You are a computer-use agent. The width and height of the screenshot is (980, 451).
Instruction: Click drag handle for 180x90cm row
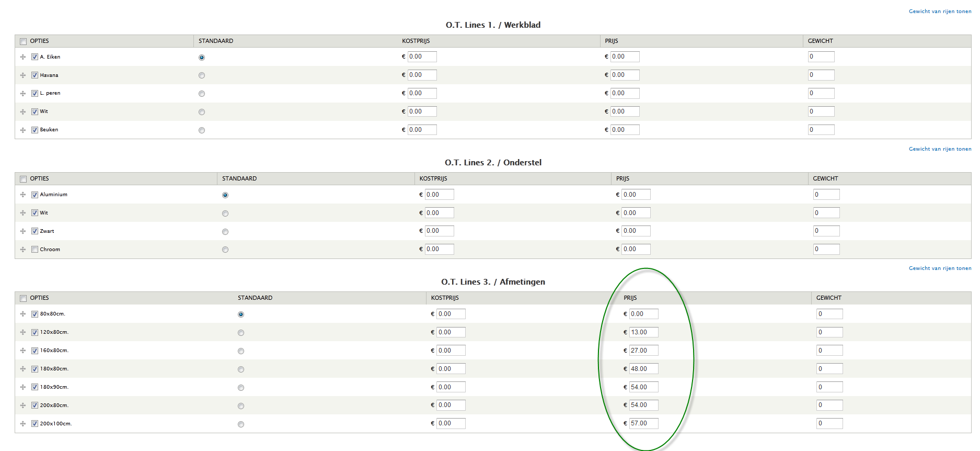23,387
